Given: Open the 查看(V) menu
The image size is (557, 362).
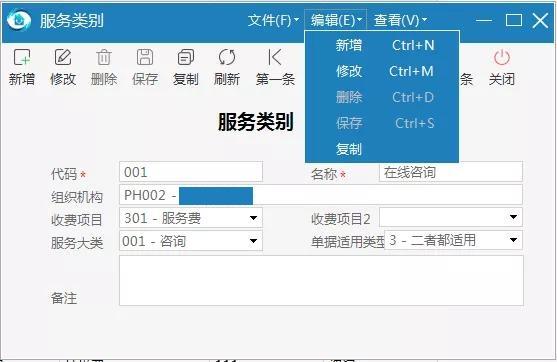Looking at the screenshot, I should (x=400, y=20).
